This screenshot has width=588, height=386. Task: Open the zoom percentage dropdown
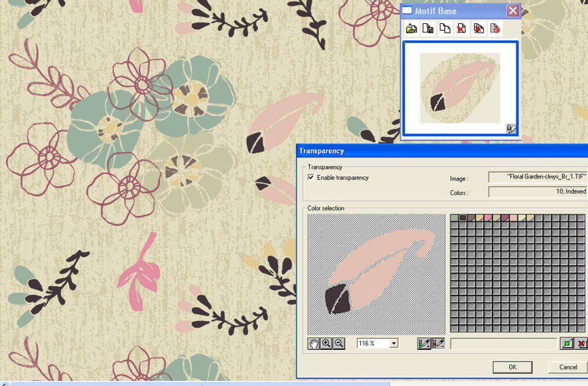point(394,343)
